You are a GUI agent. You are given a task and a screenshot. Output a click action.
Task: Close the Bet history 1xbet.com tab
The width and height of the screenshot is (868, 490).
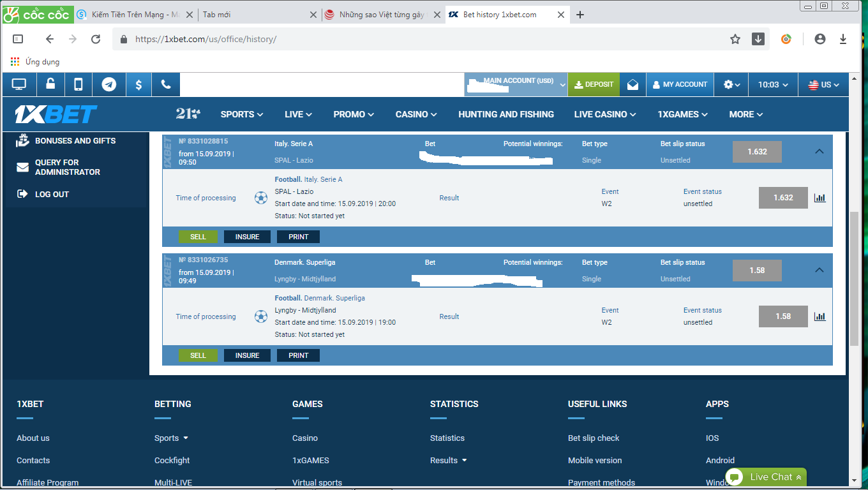point(562,15)
